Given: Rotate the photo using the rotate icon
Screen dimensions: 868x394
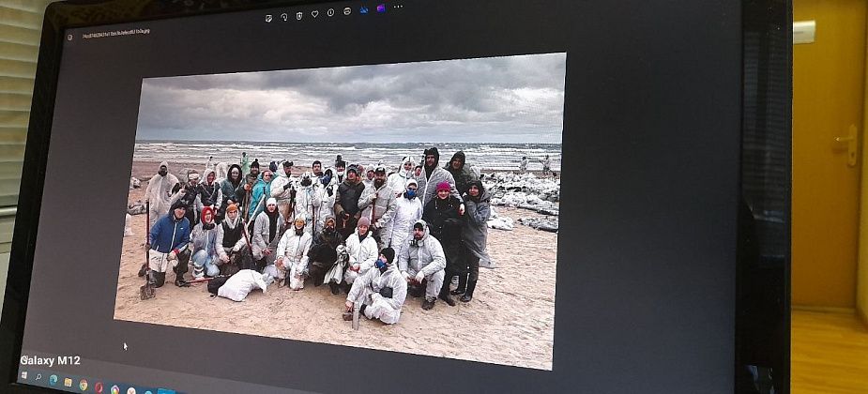Looking at the screenshot, I should tap(283, 16).
